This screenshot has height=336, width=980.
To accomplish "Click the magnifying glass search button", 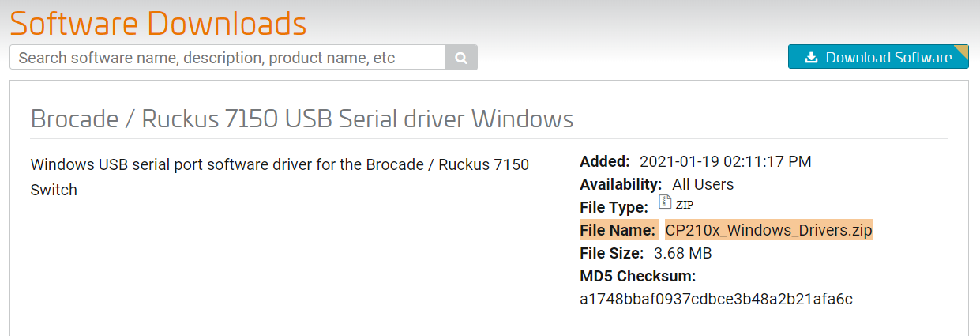I will tap(461, 58).
